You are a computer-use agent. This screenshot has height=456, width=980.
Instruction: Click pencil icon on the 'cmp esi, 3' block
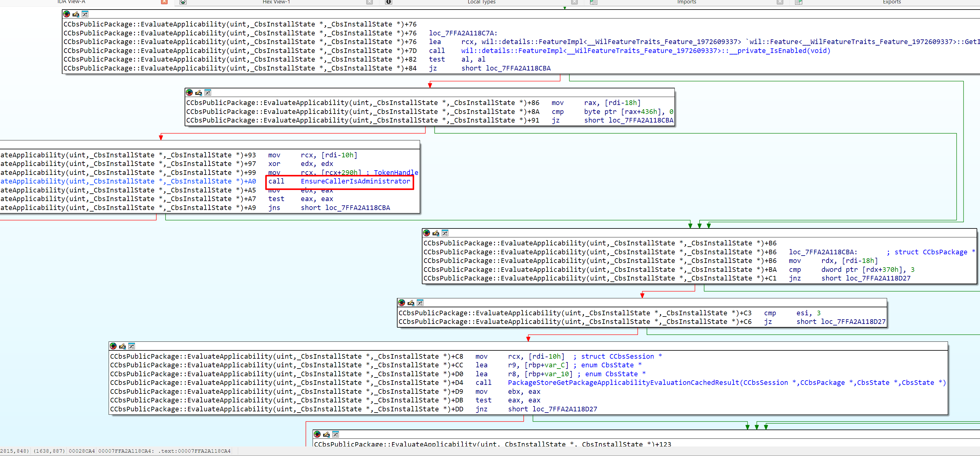point(411,303)
